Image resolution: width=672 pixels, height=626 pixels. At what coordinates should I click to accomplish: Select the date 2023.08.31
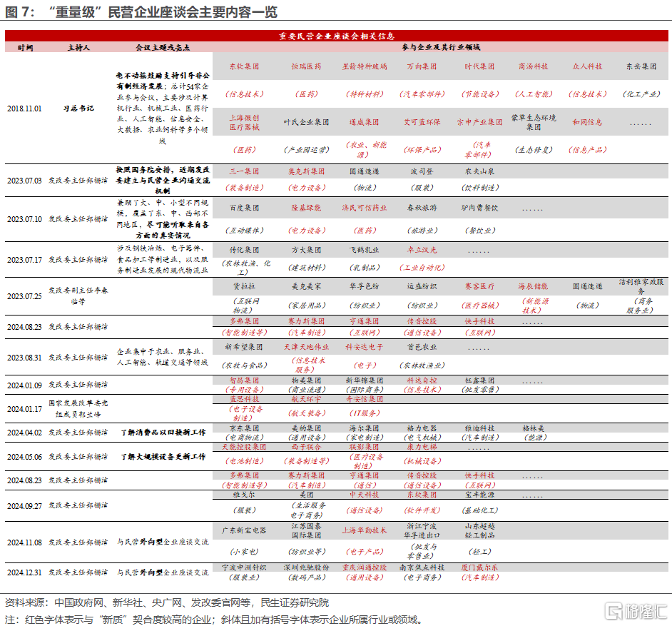coord(24,358)
